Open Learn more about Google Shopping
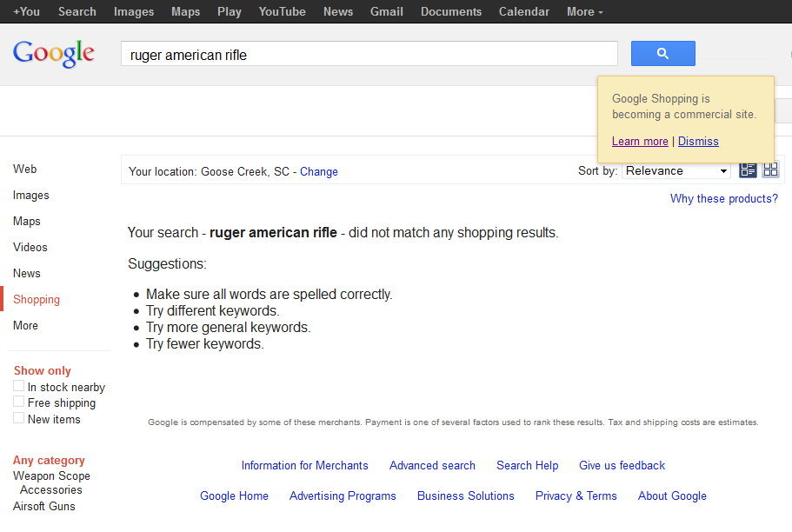This screenshot has width=792, height=532. pos(640,141)
